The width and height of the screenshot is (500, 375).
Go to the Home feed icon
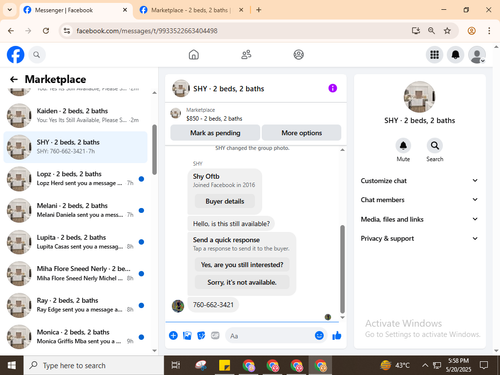(x=194, y=54)
